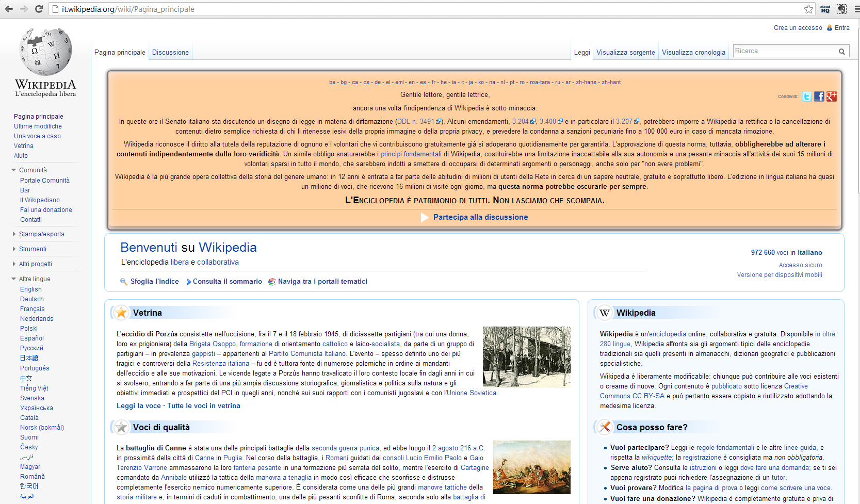Viewport: 860px width, 504px height.
Task: Open Leggi la voce under Vetrina
Action: (x=139, y=406)
